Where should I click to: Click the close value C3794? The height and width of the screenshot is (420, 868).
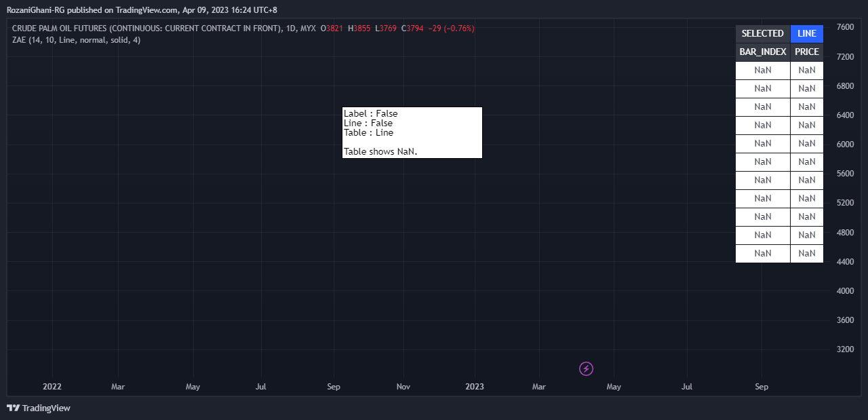pos(413,28)
